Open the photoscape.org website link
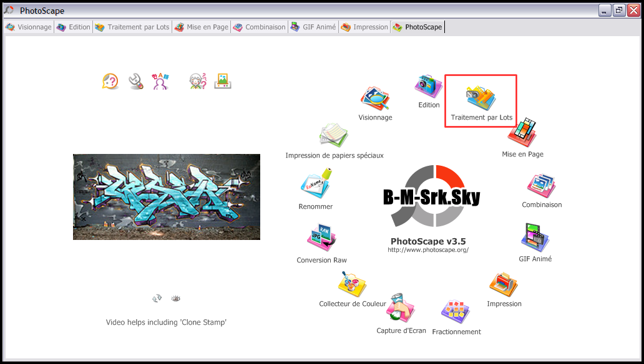The width and height of the screenshot is (644, 364). (x=428, y=250)
